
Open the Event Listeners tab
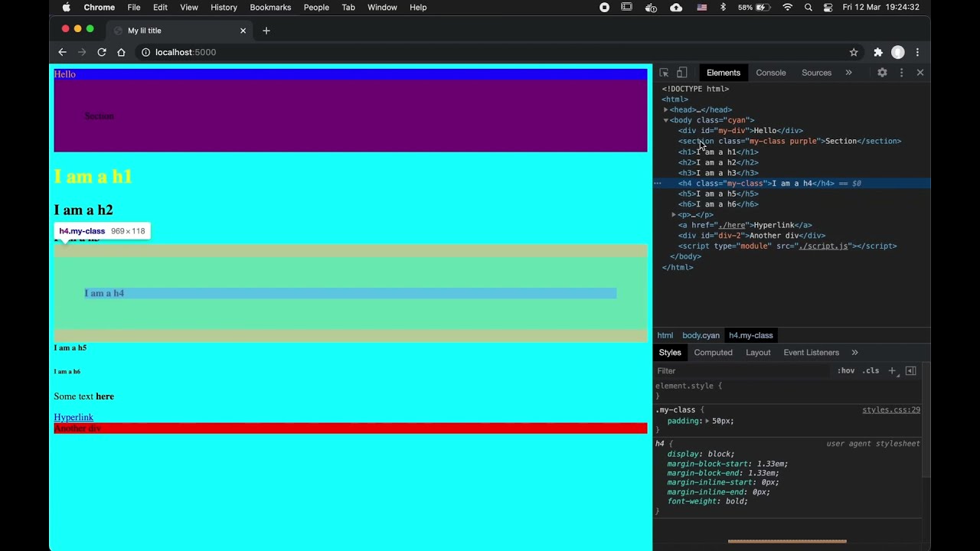point(811,353)
